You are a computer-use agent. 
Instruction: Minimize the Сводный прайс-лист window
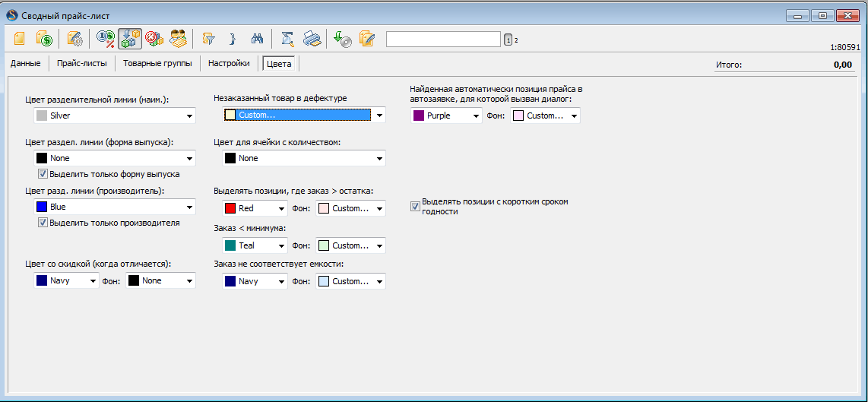(798, 15)
